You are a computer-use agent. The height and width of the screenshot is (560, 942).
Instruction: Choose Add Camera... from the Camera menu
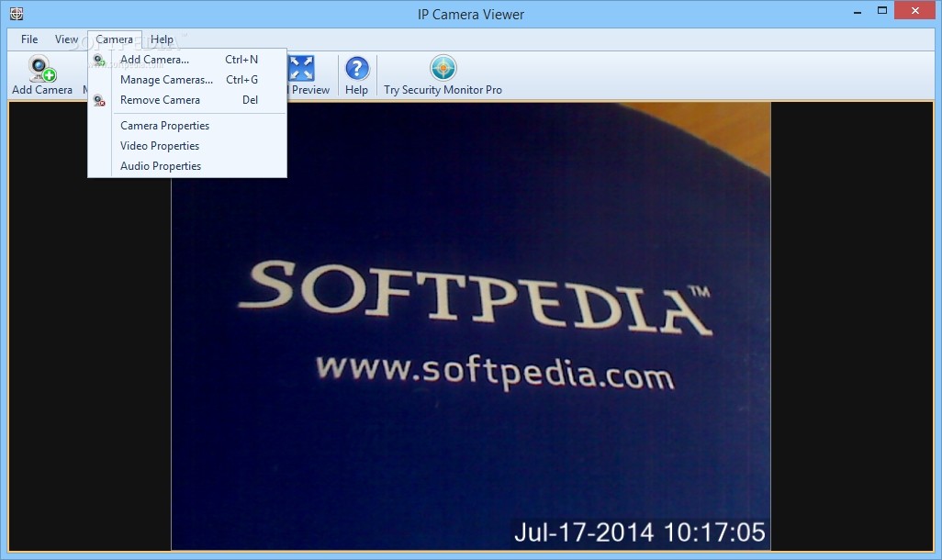[187, 60]
